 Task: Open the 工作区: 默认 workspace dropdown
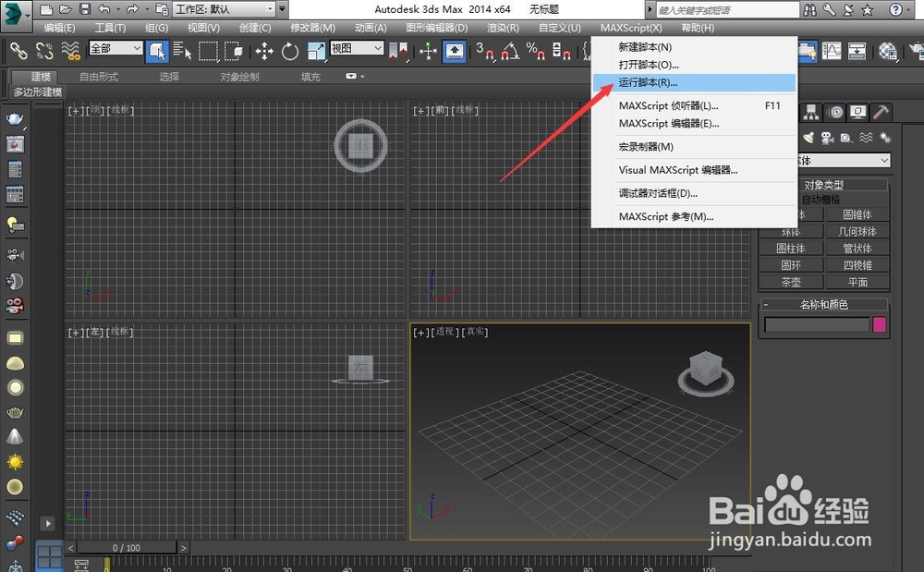click(225, 9)
